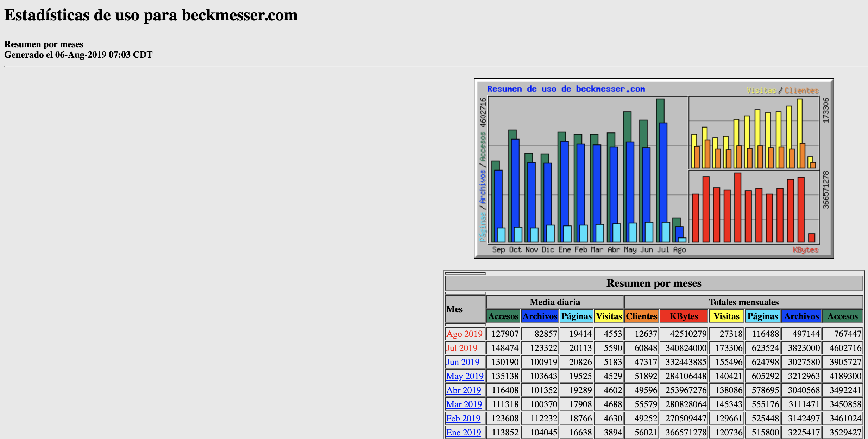Image resolution: width=868 pixels, height=439 pixels.
Task: Click the Totales mensuales group header
Action: click(743, 302)
